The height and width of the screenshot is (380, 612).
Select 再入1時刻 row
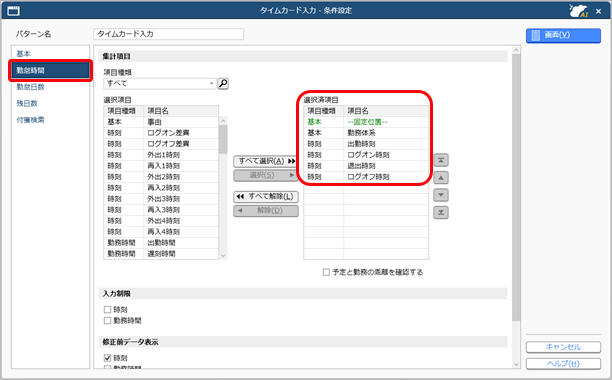[x=161, y=166]
